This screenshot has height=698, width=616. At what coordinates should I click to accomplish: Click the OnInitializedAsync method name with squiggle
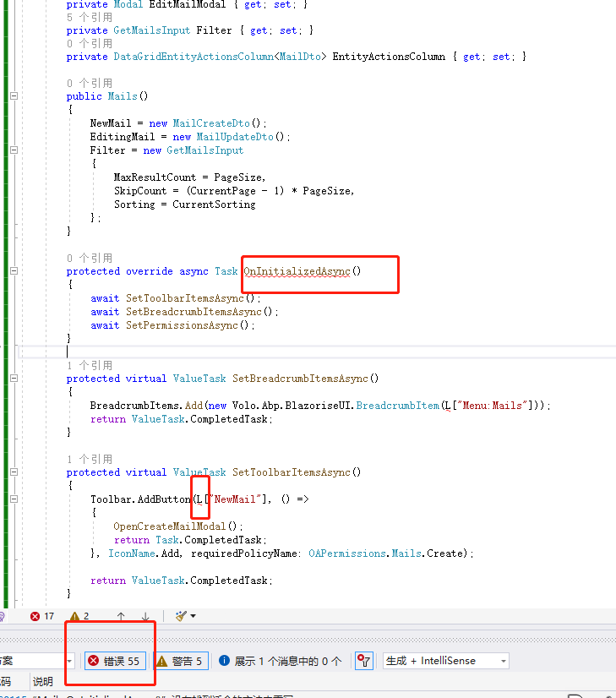click(297, 271)
